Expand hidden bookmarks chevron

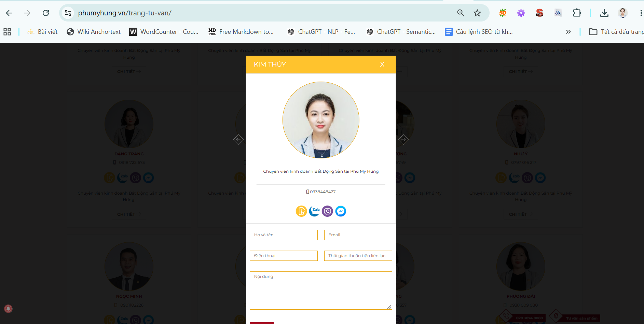point(568,32)
